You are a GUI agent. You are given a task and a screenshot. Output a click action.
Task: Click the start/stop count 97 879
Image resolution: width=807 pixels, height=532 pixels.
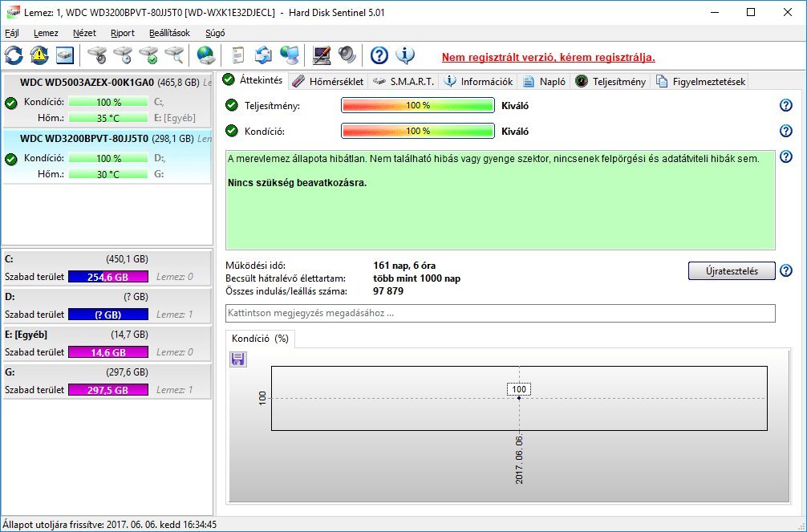point(388,291)
